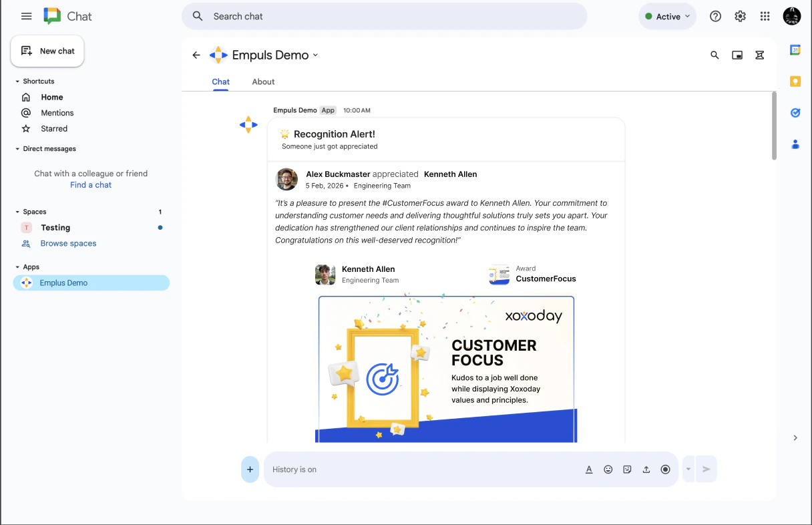Click the Send message arrow button

(706, 470)
